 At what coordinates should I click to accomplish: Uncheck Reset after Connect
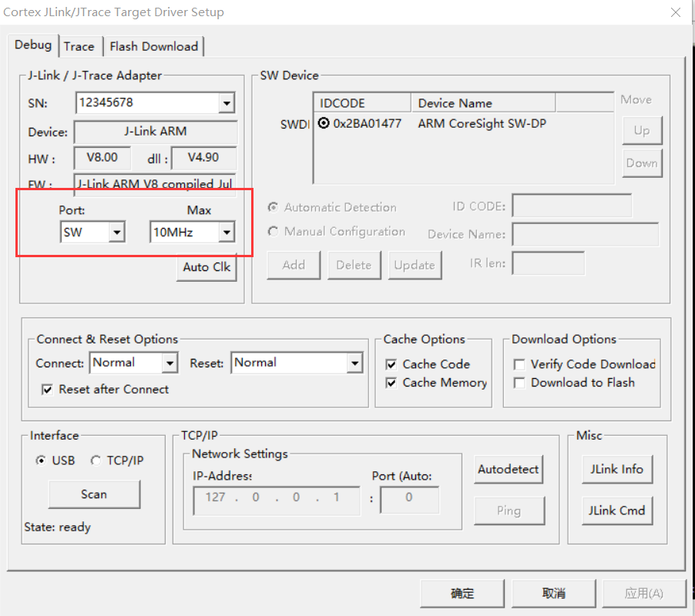tap(48, 390)
